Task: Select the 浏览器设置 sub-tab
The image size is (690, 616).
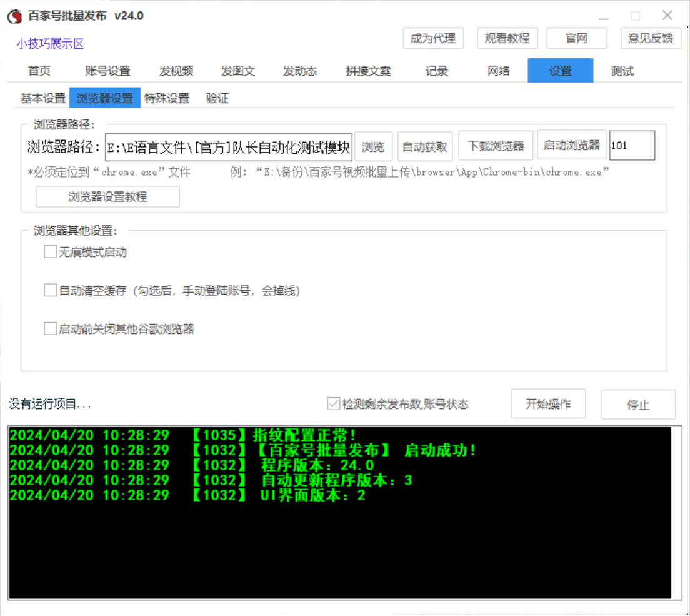Action: (x=105, y=98)
